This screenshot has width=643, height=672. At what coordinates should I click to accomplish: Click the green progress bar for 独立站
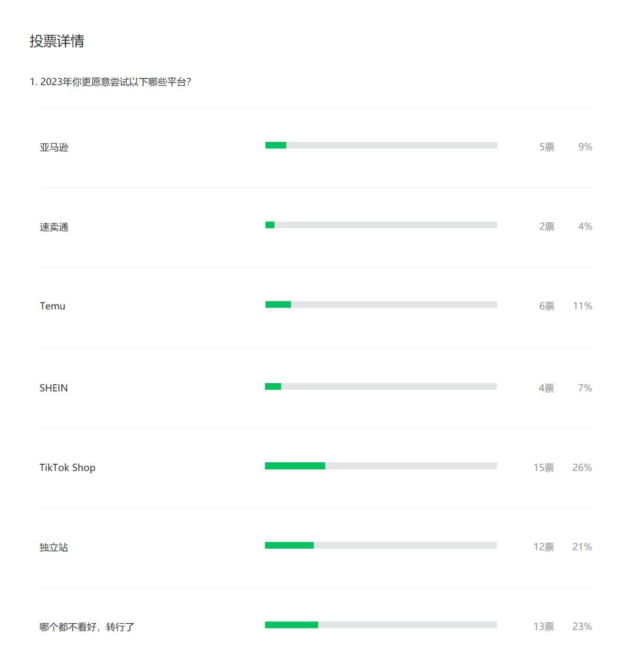[x=289, y=546]
